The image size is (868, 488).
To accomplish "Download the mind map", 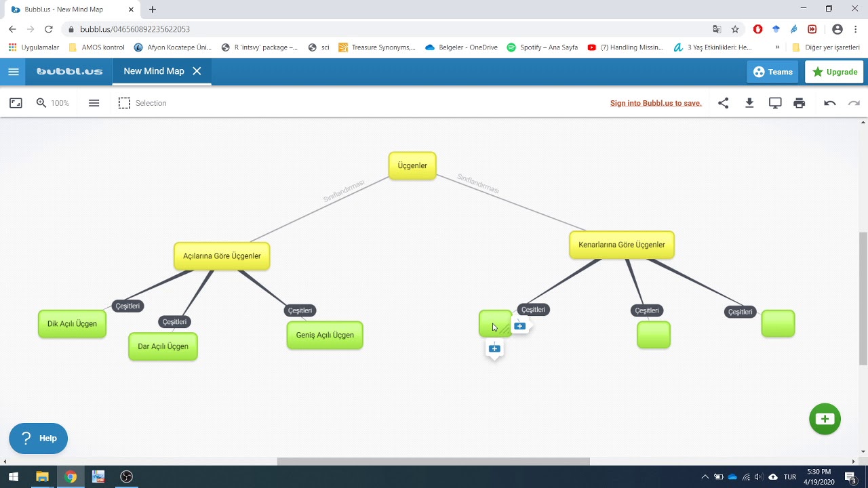I will click(749, 103).
